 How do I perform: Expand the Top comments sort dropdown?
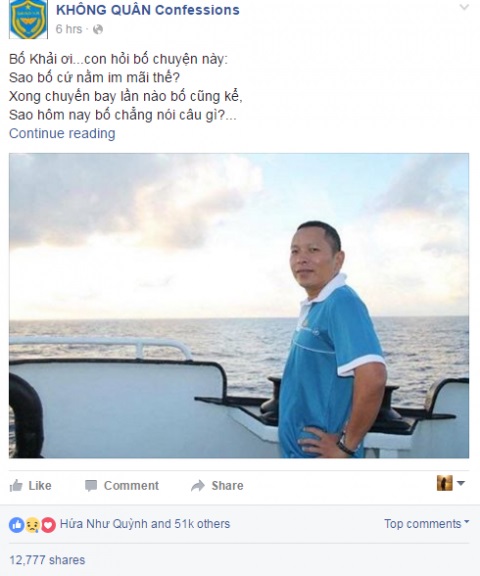[427, 523]
